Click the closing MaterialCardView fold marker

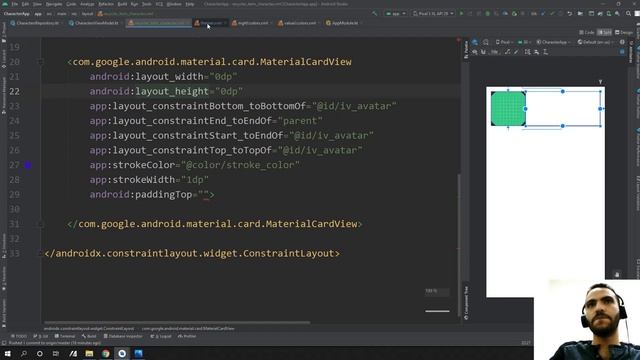pos(40,224)
